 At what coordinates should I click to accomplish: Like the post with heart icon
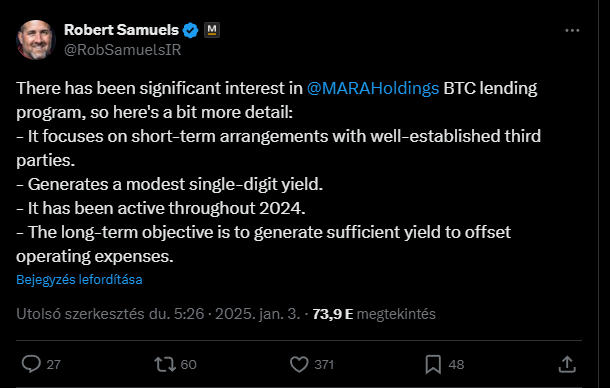[299, 364]
